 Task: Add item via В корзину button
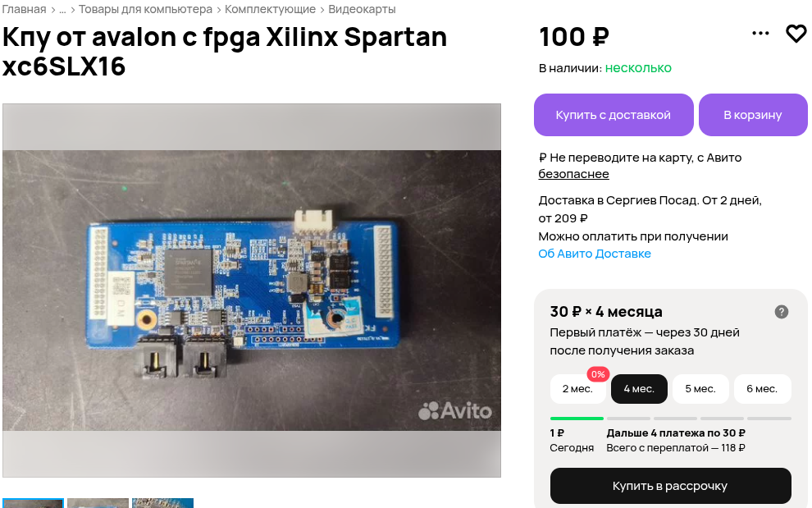tap(753, 115)
